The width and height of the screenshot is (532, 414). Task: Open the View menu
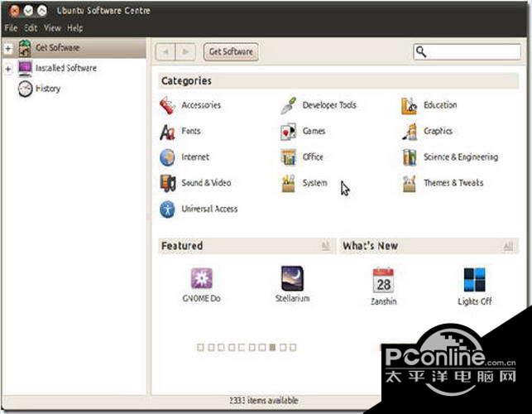click(x=52, y=28)
